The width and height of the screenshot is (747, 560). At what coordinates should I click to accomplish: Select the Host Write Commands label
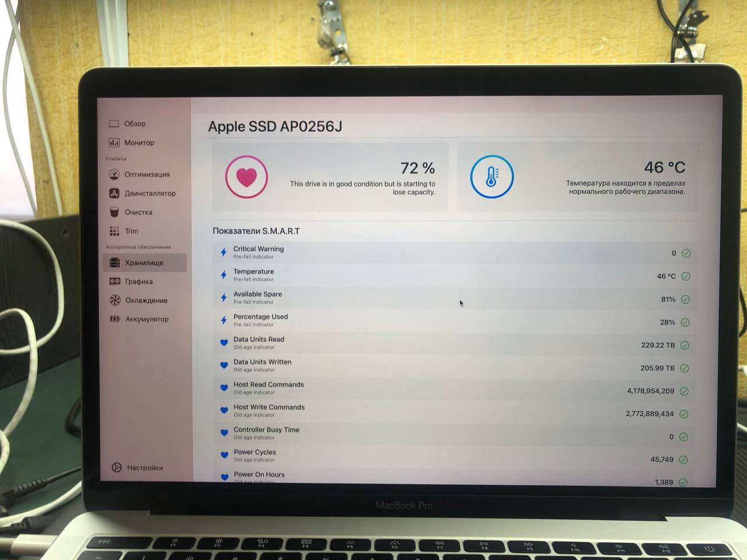coord(269,407)
